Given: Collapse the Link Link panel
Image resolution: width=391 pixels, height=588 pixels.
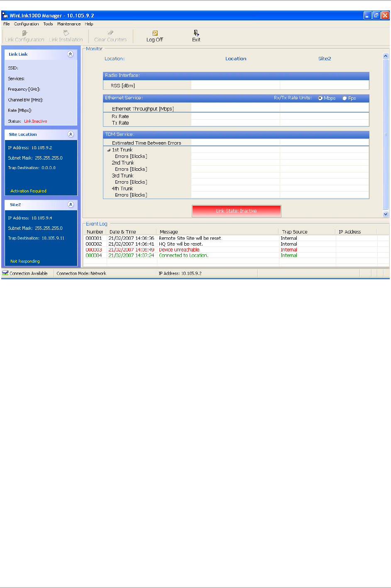Looking at the screenshot, I should (x=70, y=54).
